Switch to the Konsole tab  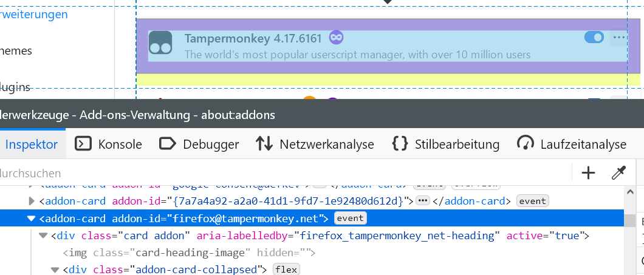pos(108,144)
